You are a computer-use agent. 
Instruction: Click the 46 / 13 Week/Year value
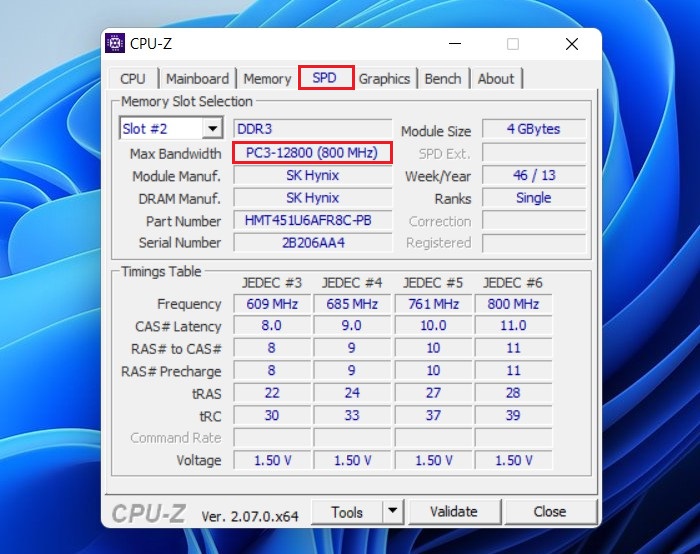point(533,175)
